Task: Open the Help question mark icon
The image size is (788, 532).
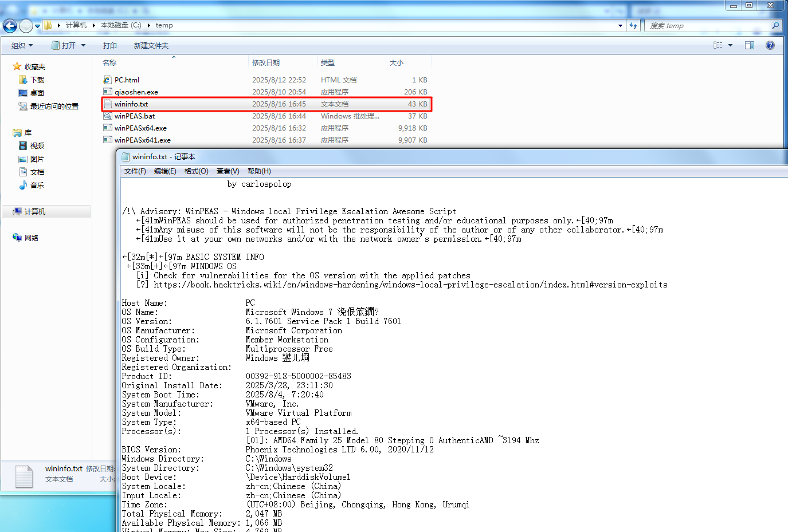Action: click(x=770, y=45)
